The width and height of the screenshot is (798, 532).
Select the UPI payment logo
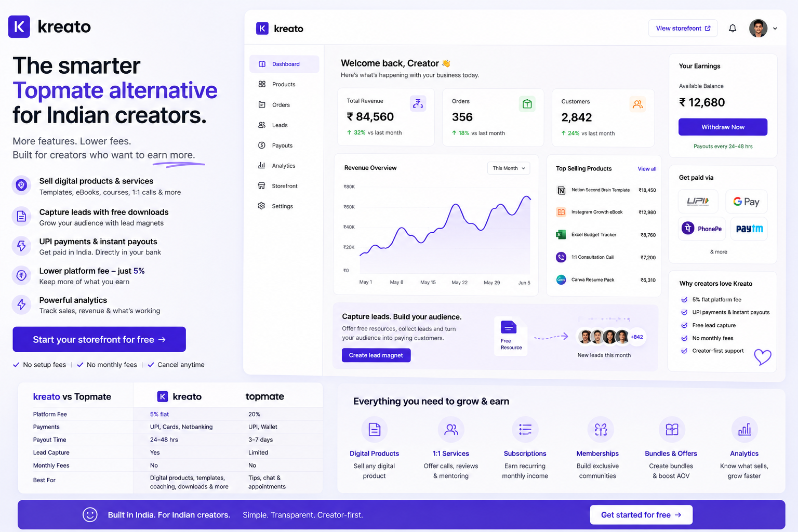click(698, 202)
